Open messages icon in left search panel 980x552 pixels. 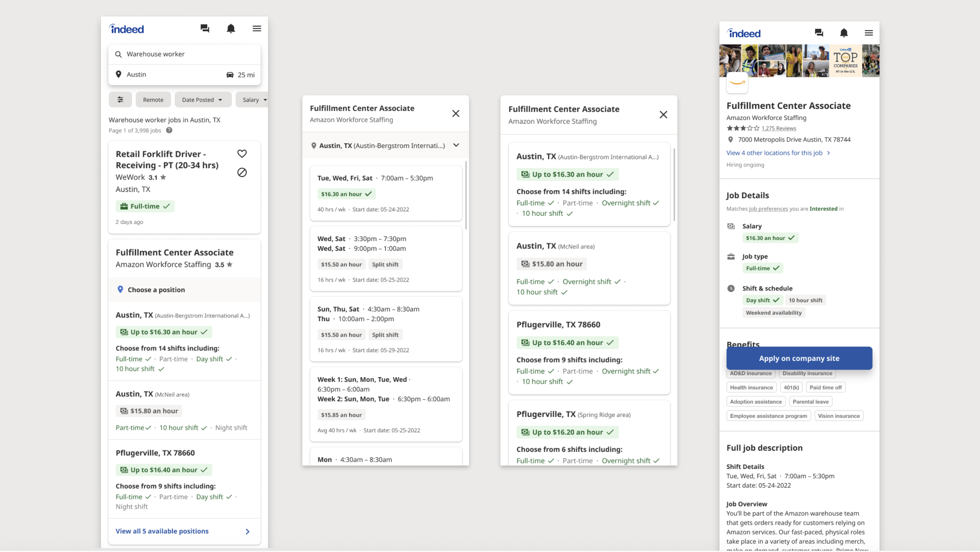point(205,29)
